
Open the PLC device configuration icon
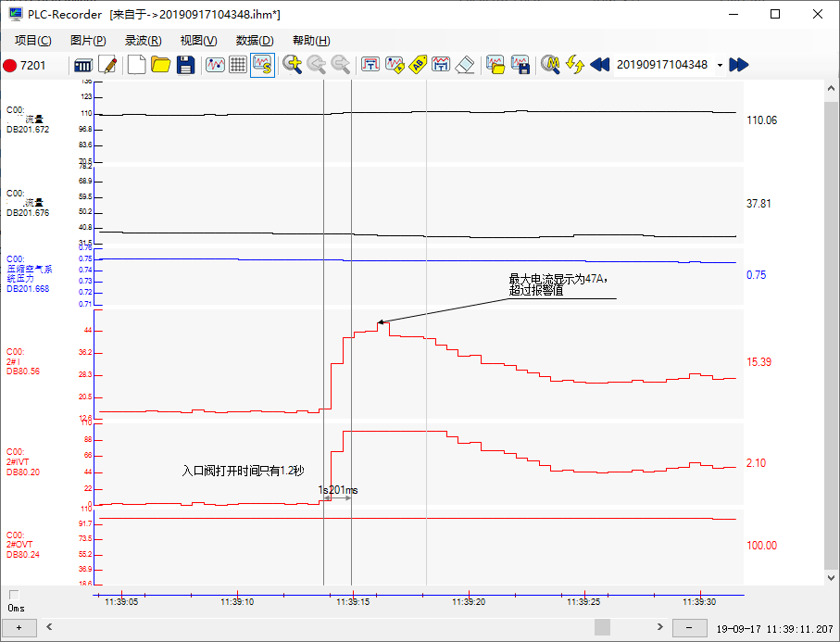[83, 66]
